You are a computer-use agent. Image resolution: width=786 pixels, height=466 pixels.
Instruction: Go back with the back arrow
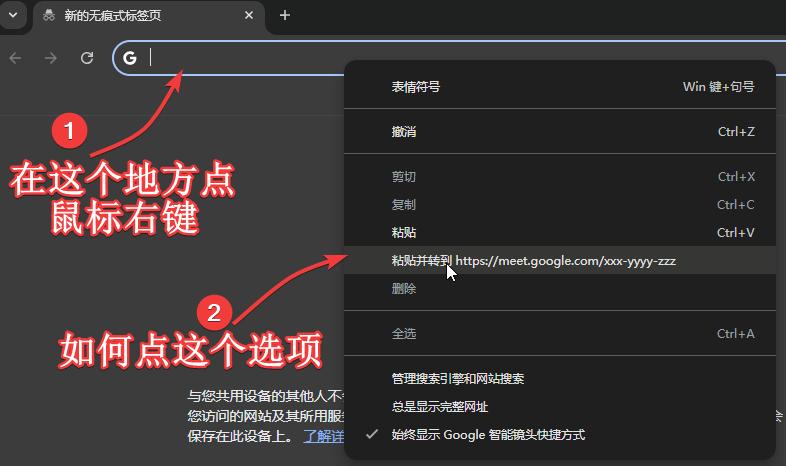16,58
